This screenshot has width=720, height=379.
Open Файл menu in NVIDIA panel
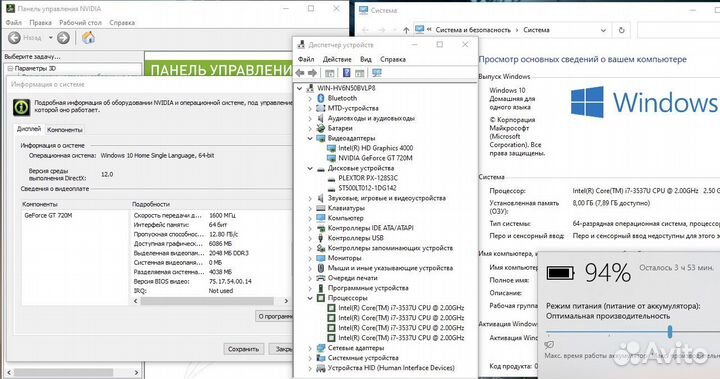point(13,23)
